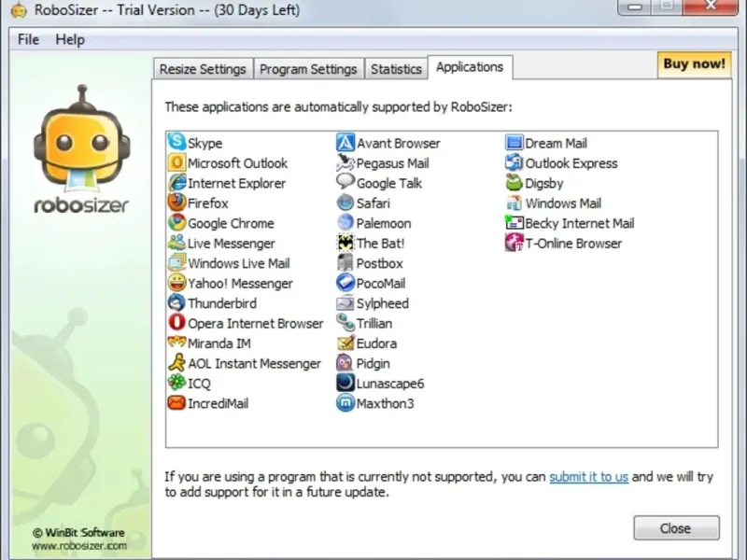Viewport: 747px width, 560px height.
Task: Click the Safari icon
Action: 345,203
